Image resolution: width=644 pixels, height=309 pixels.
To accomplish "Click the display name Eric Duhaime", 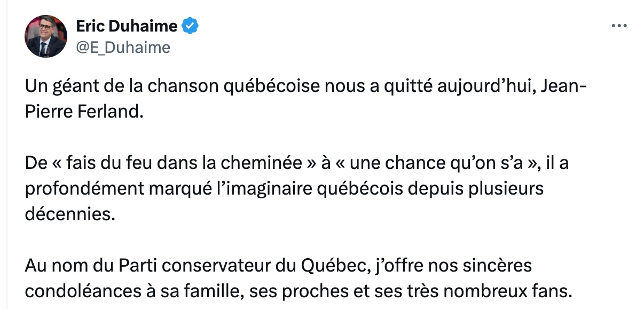I will coord(127,26).
